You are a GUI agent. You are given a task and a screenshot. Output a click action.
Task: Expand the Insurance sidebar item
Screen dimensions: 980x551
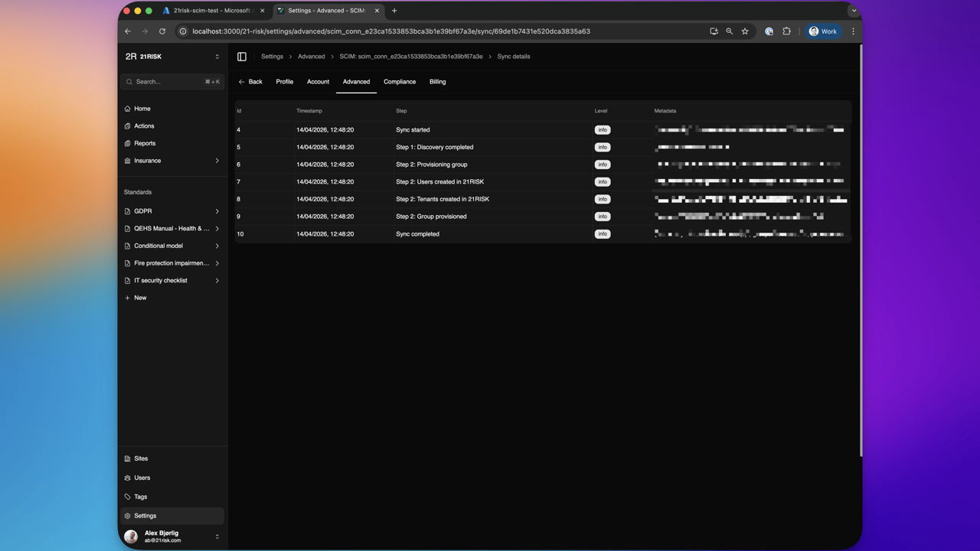(217, 161)
